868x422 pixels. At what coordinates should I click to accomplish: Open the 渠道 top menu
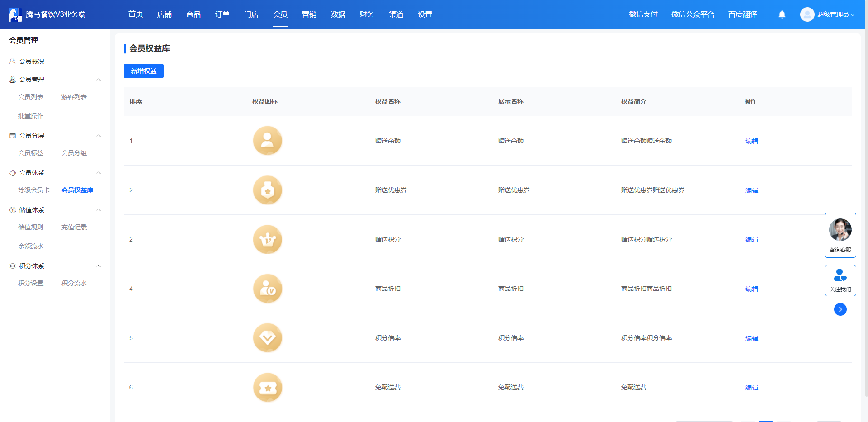pos(396,14)
